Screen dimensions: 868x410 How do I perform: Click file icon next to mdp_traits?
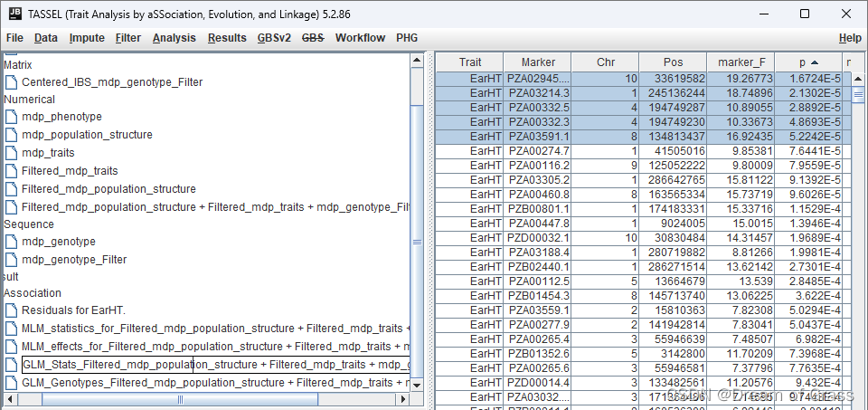pyautogui.click(x=11, y=153)
